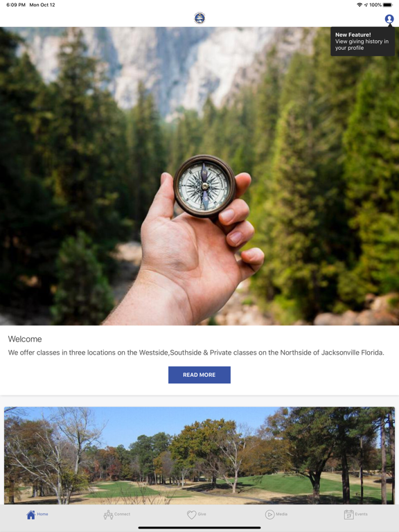This screenshot has height=532, width=399.
Task: Click the READ MORE button
Action: click(199, 375)
